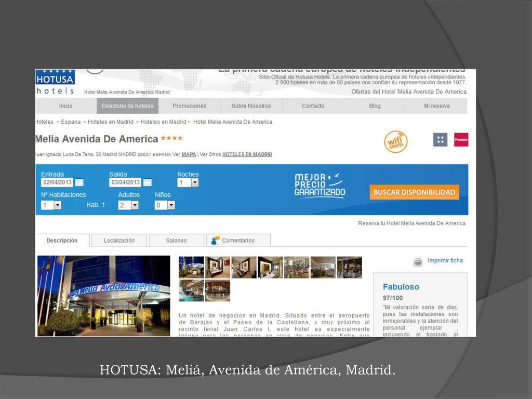Viewport: 532px width, 399px height.
Task: Open the pool thumbnail in second row
Action: (x=191, y=290)
